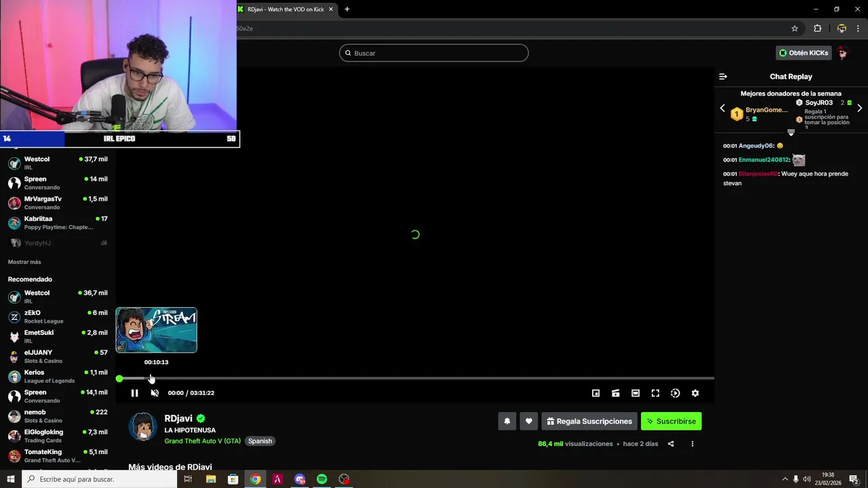
Task: Open Kerios League of Legends channel
Action: coord(58,376)
